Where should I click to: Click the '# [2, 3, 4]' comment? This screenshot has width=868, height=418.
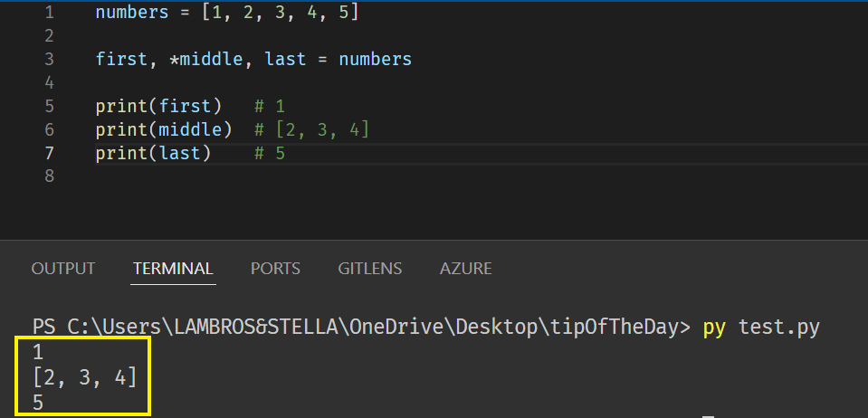point(312,130)
